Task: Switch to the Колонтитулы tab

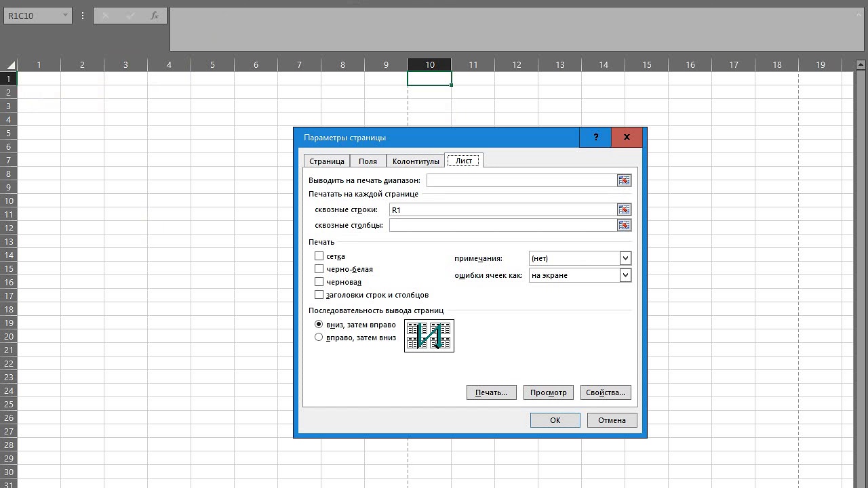Action: click(416, 161)
